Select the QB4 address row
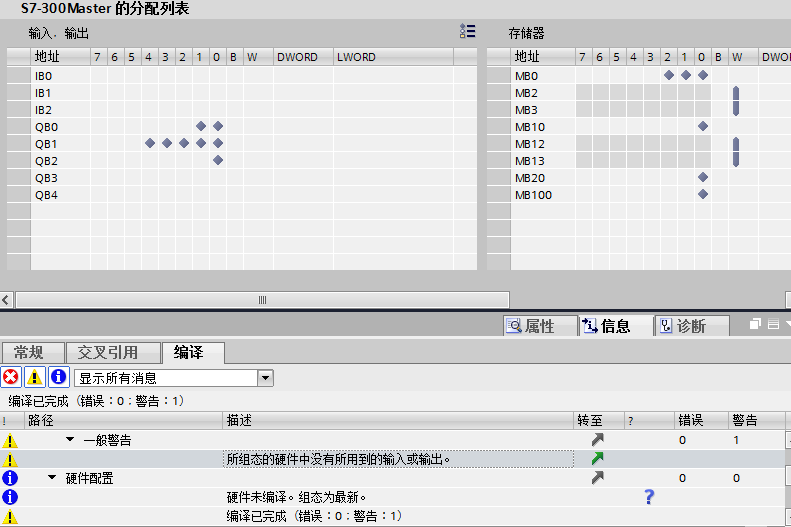The width and height of the screenshot is (791, 527). (x=242, y=195)
